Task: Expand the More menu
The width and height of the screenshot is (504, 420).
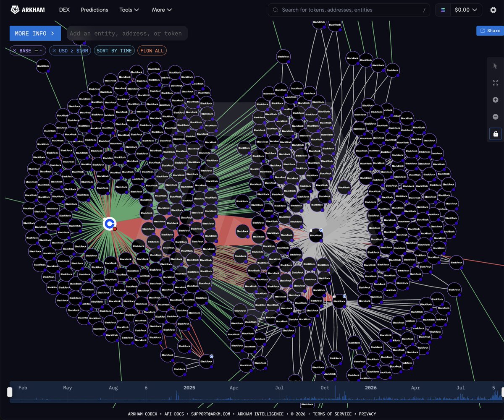Action: click(x=162, y=10)
